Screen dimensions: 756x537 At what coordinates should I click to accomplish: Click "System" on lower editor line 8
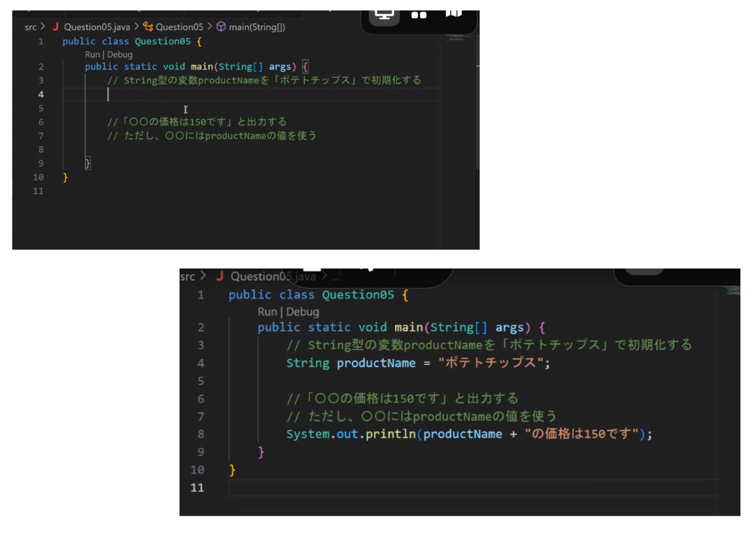coord(308,434)
